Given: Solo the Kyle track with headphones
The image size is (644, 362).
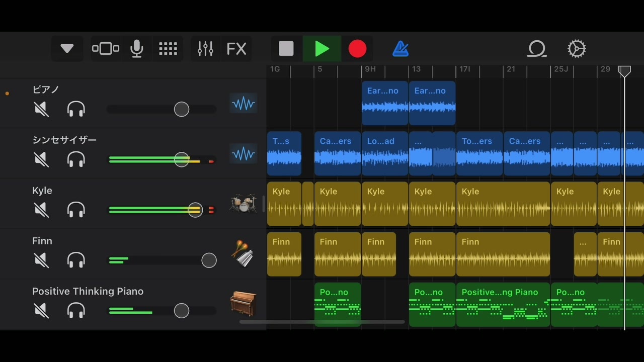Looking at the screenshot, I should [x=76, y=210].
